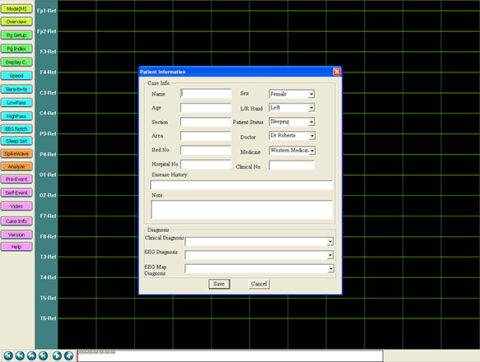
Task: Expand the Doctor dropdown list
Action: (x=312, y=136)
